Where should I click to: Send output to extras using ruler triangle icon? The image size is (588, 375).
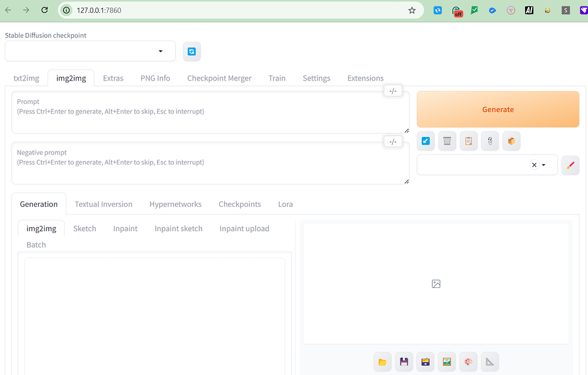(490, 362)
